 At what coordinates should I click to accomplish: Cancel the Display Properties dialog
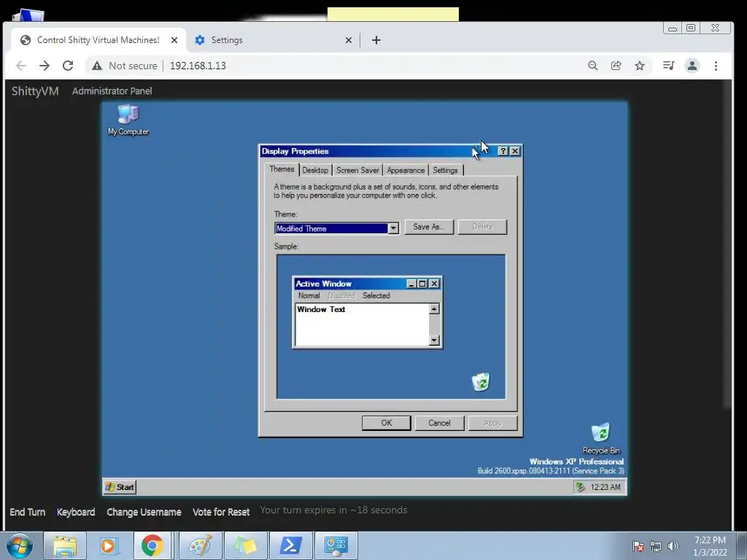(439, 423)
